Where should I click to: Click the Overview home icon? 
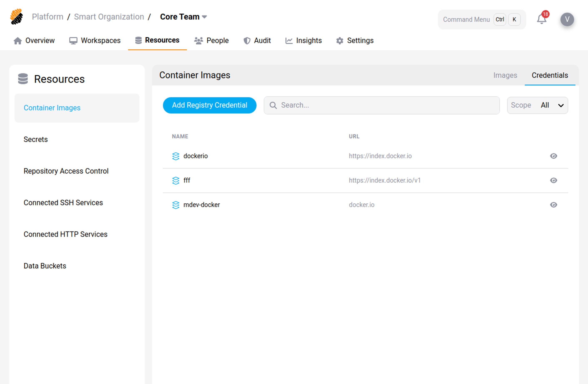(x=18, y=41)
